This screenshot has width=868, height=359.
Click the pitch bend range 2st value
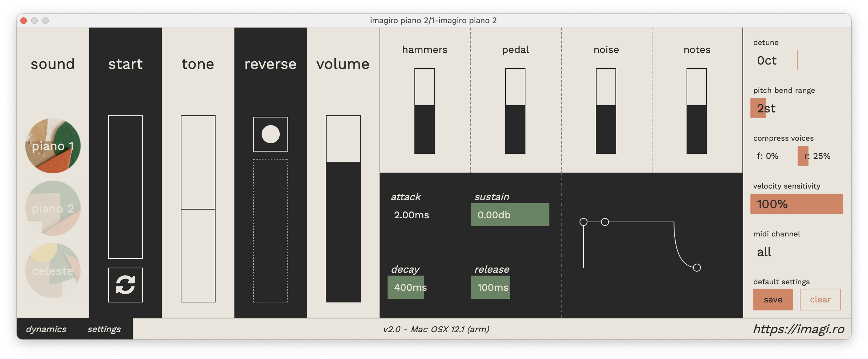coord(766,108)
